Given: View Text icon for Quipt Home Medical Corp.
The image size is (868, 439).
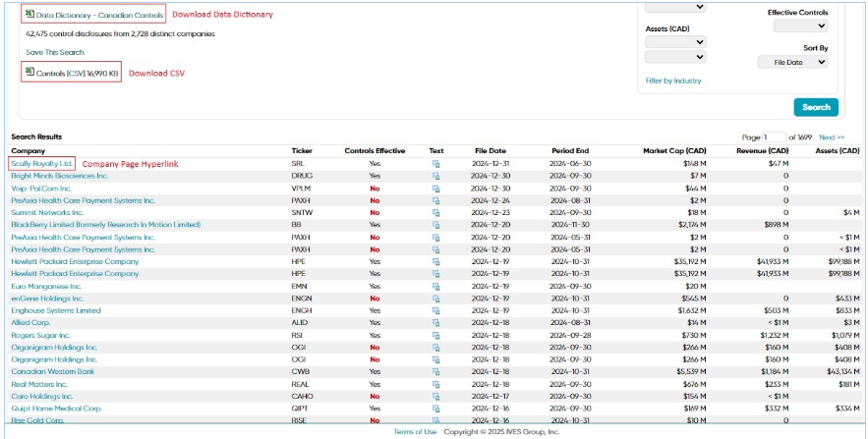Looking at the screenshot, I should 436,409.
